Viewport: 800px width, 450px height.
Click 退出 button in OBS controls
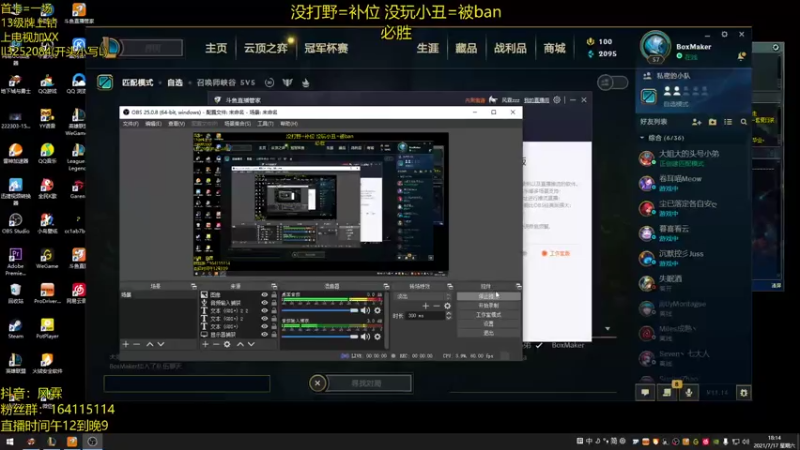click(488, 333)
